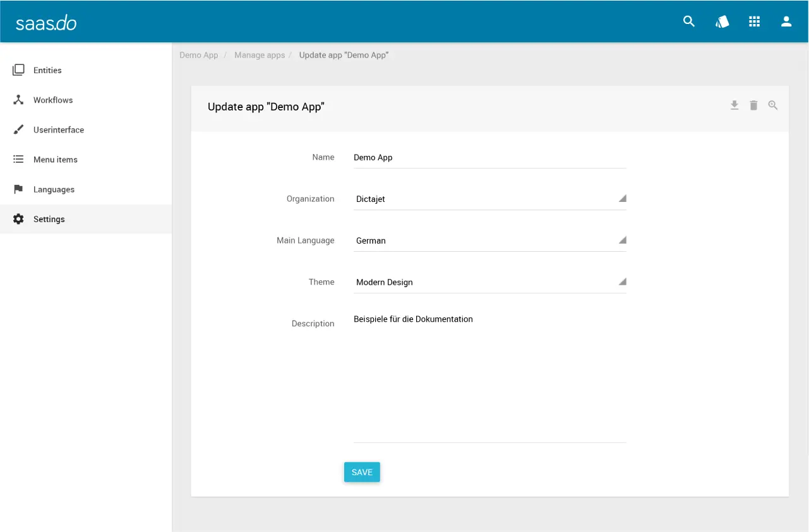
Task: Follow the Manage apps breadcrumb link
Action: pos(260,55)
